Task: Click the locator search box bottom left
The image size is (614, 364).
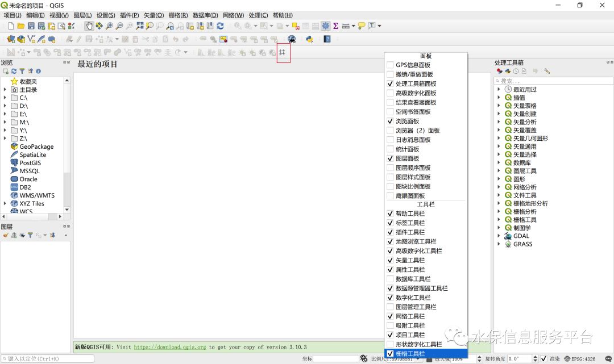Action: coord(47,358)
